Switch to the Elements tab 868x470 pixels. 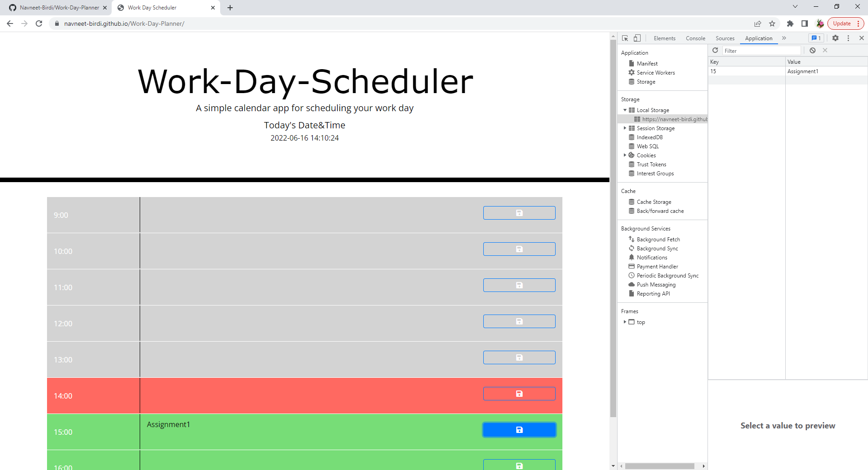pyautogui.click(x=665, y=38)
